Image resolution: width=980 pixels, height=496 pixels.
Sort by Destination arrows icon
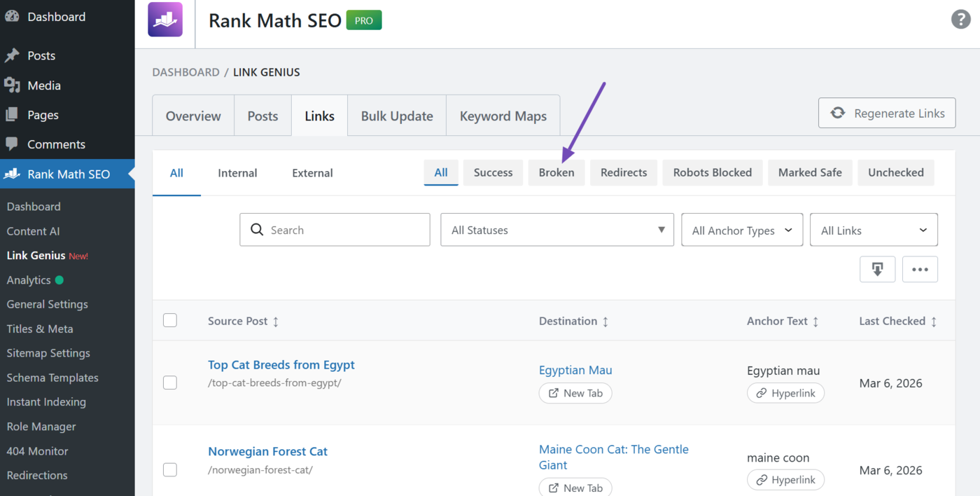tap(605, 322)
